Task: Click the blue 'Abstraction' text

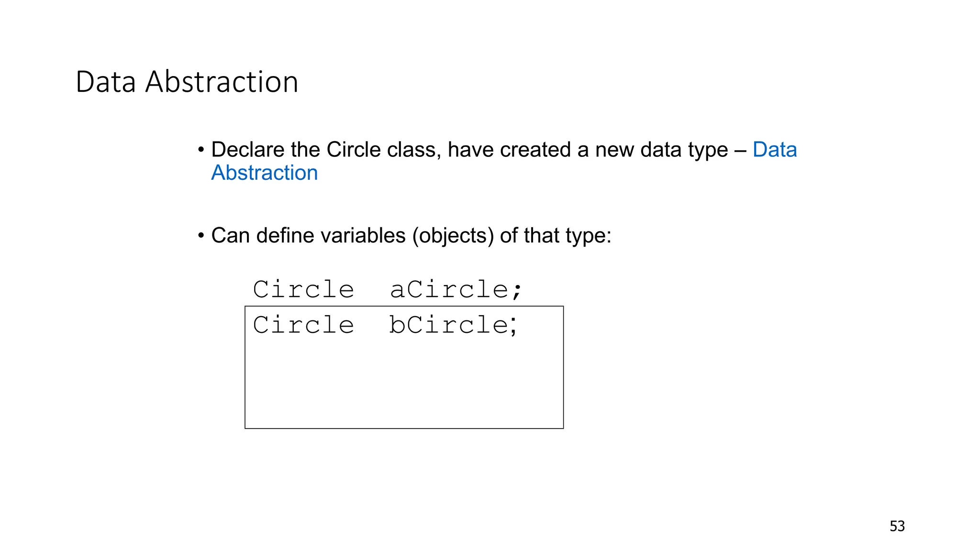Action: tap(265, 173)
